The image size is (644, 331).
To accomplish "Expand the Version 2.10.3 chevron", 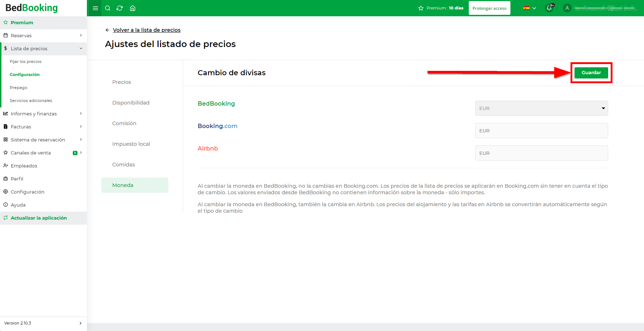I will pyautogui.click(x=80, y=323).
